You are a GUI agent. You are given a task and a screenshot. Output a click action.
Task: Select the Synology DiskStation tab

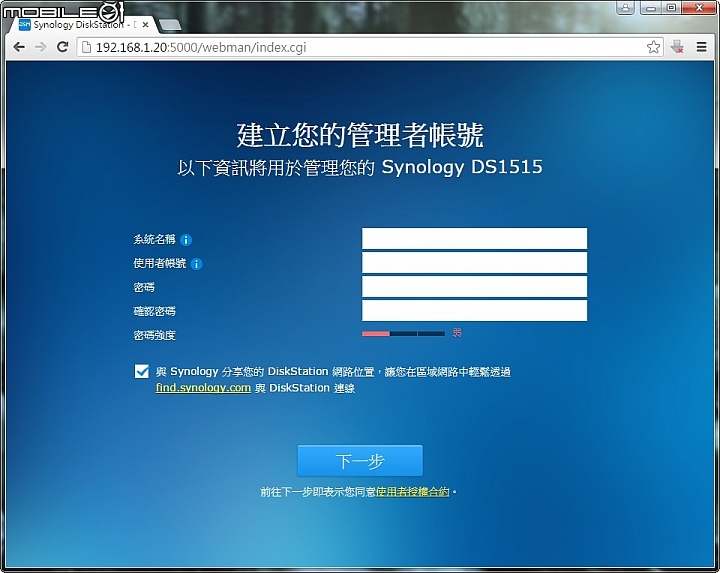click(83, 25)
